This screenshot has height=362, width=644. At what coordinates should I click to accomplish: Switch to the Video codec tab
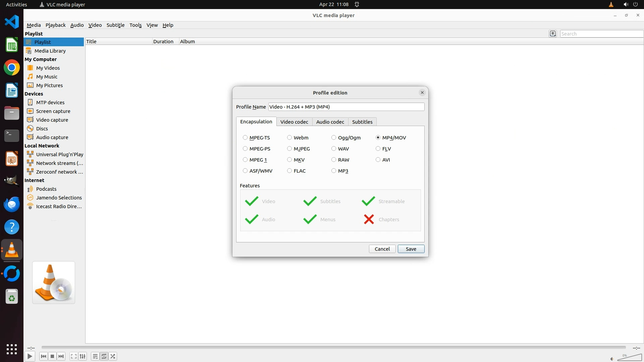294,122
